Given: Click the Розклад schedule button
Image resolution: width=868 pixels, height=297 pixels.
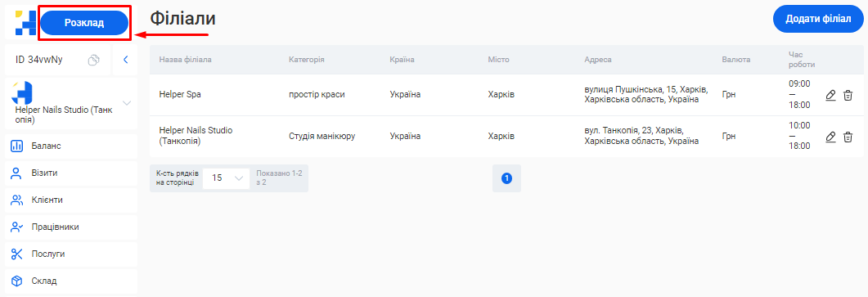Looking at the screenshot, I should pos(84,23).
